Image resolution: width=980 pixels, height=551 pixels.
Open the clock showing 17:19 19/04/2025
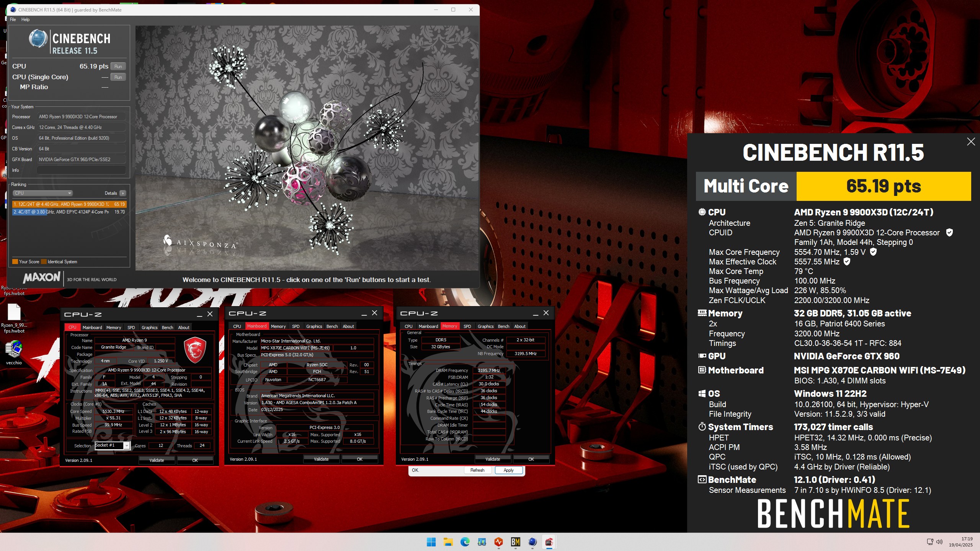click(x=960, y=542)
